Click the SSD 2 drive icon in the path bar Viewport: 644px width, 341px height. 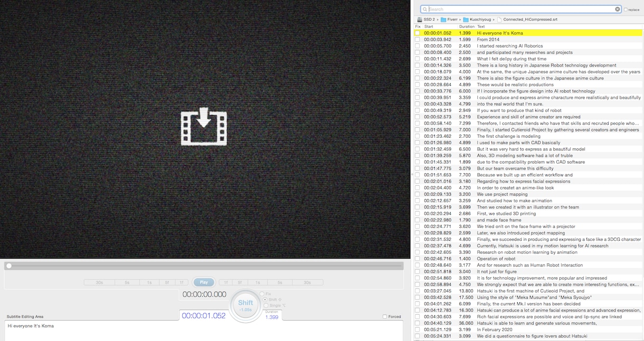point(419,20)
